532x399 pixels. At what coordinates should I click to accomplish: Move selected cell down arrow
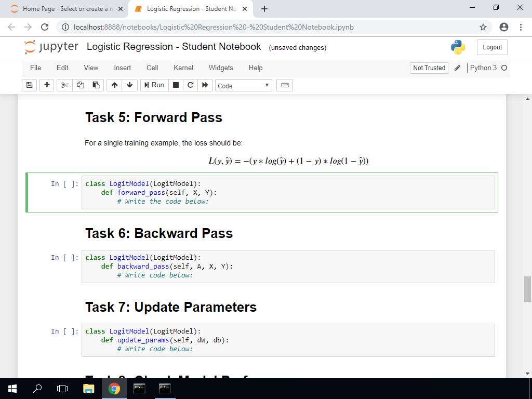(x=129, y=85)
